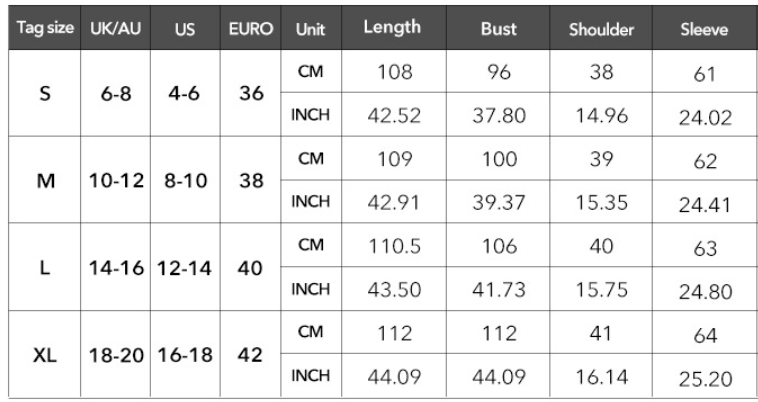Select the 6-8 UK/AU size cell
The image size is (758, 402).
[x=113, y=94]
